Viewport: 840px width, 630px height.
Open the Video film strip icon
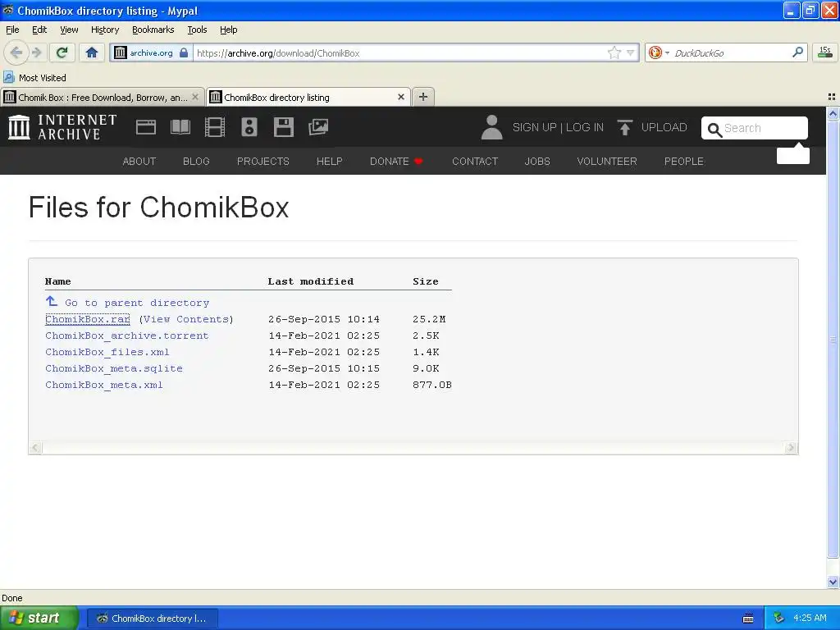(x=215, y=127)
